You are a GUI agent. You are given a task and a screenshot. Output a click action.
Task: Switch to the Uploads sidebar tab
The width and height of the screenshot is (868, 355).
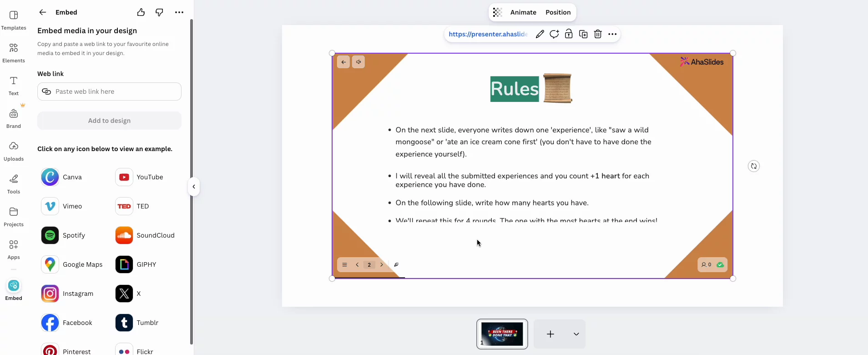tap(14, 151)
